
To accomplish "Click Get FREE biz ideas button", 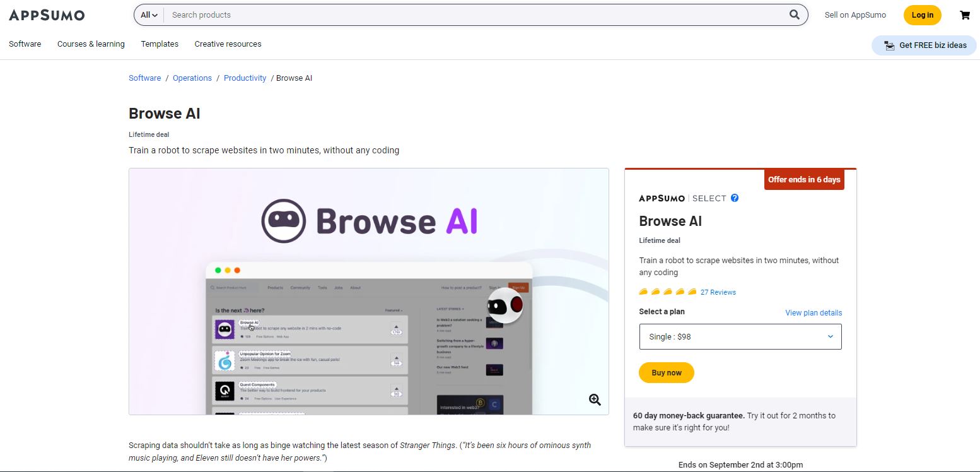I will 924,45.
